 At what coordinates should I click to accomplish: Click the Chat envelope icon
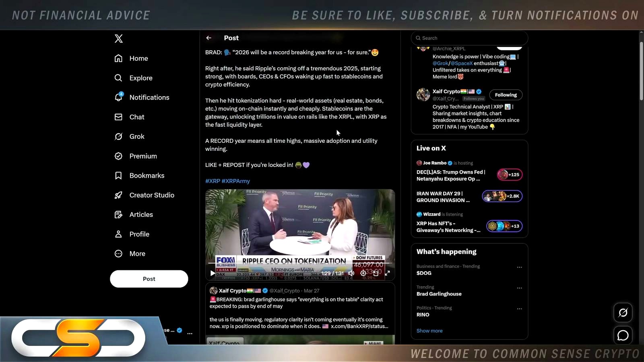pos(118,117)
